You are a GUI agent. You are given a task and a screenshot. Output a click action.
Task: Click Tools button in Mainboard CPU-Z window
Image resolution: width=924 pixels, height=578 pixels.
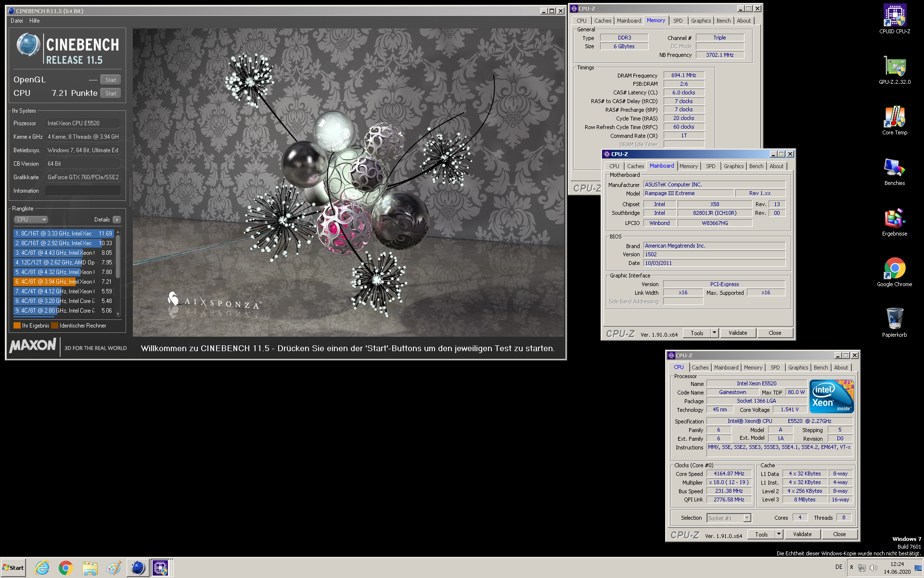tap(697, 333)
